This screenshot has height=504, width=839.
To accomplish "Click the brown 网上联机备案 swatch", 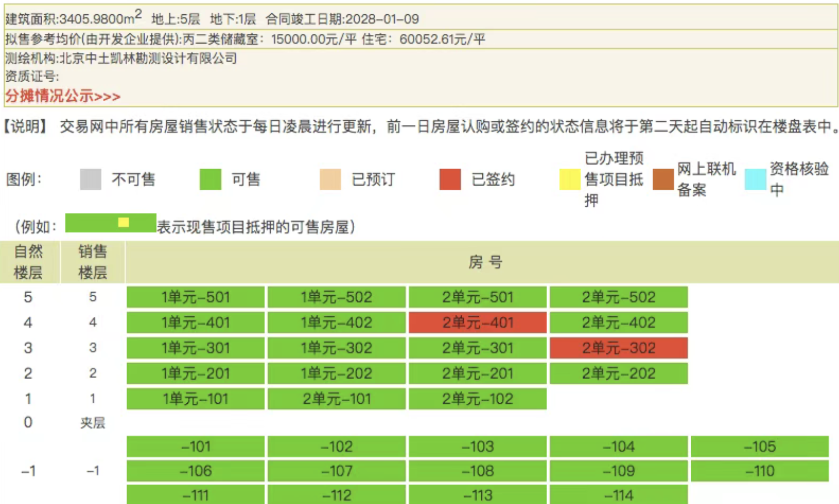I will (x=663, y=179).
